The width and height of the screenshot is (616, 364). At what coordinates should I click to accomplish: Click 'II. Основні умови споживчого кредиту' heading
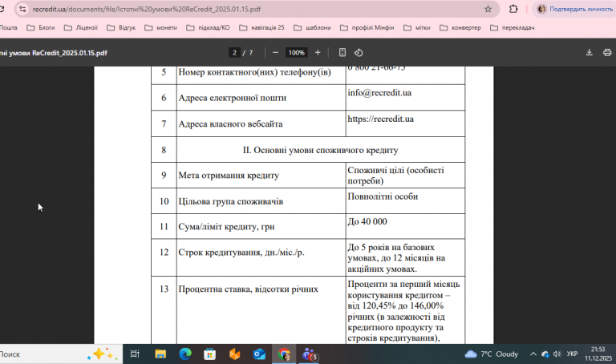[321, 150]
